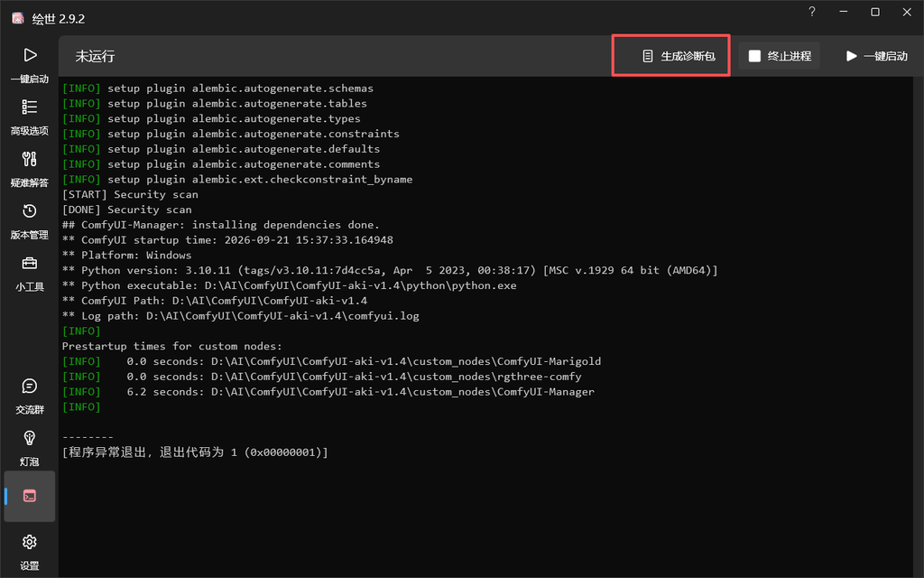Click the [DONE] Security scan line
Image resolution: width=924 pixels, height=578 pixels.
point(126,210)
